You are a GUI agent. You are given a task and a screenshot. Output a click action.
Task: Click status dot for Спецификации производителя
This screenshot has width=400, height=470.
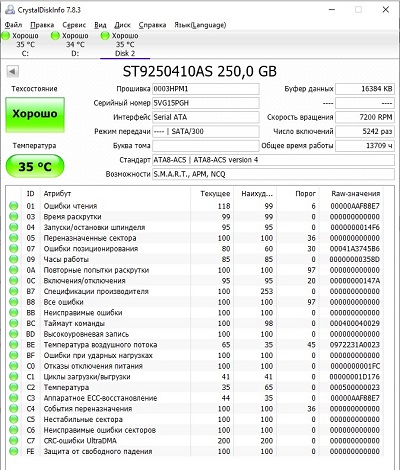14,291
